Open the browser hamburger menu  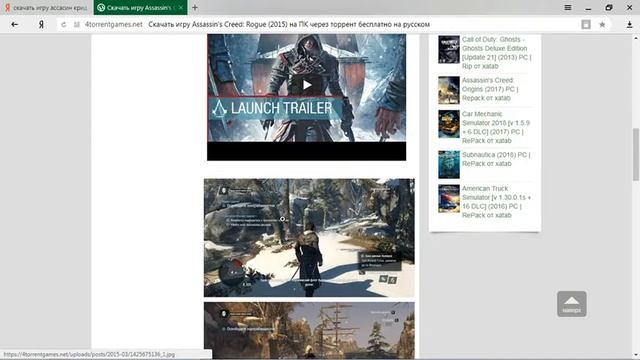click(568, 7)
